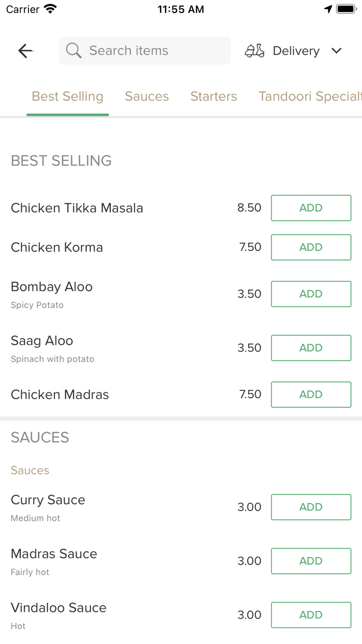Viewport: 362px width, 644px height.
Task: Add Bombay Aloo spicy potato
Action: click(311, 294)
